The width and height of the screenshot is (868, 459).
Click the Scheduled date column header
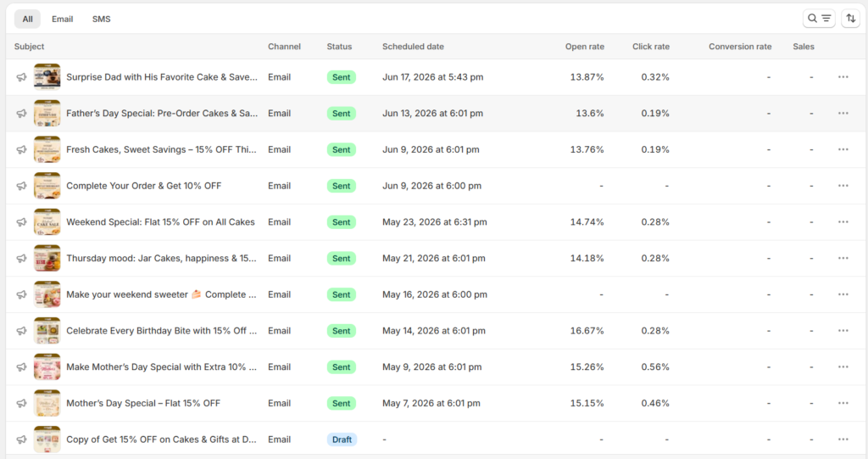[413, 47]
